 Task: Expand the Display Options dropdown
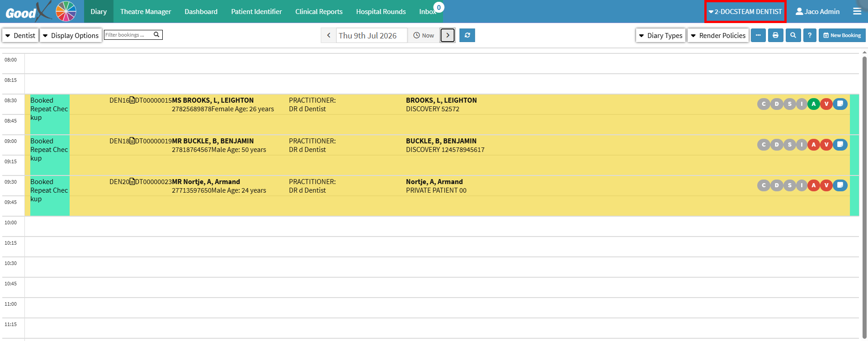71,35
